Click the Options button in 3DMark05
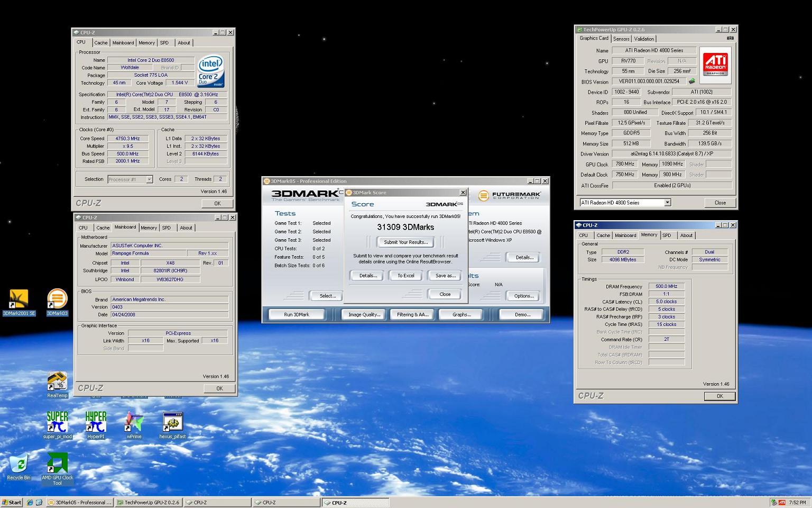The width and height of the screenshot is (812, 508). (x=523, y=296)
